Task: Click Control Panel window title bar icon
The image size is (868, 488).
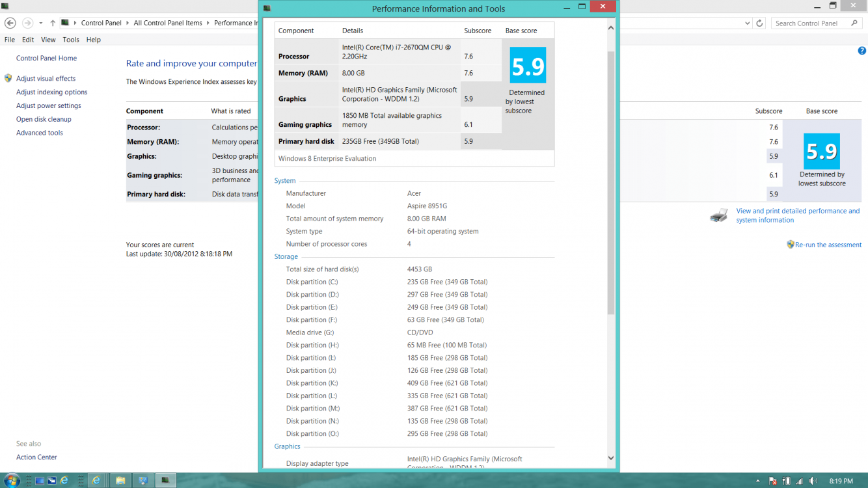Action: pyautogui.click(x=5, y=5)
